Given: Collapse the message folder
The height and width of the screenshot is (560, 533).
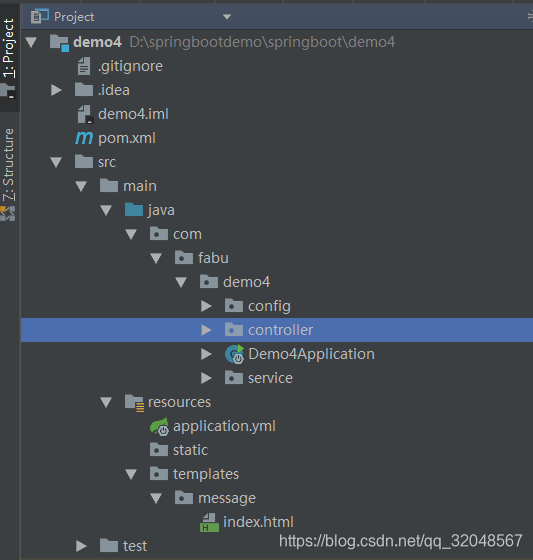Looking at the screenshot, I should 156,498.
